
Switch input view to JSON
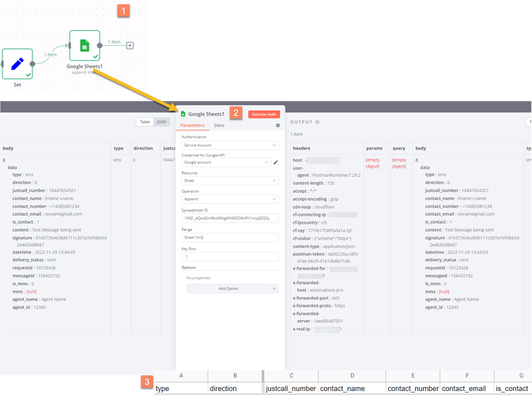pyautogui.click(x=161, y=122)
